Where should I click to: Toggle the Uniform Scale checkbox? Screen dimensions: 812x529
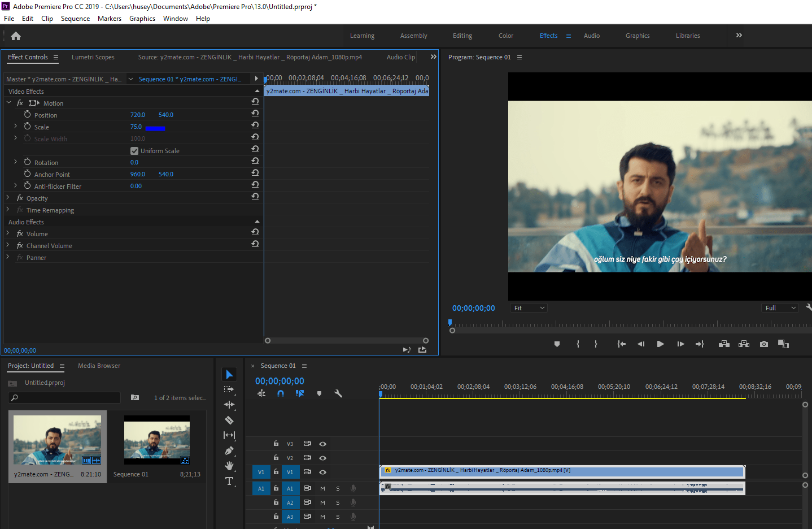(x=134, y=151)
